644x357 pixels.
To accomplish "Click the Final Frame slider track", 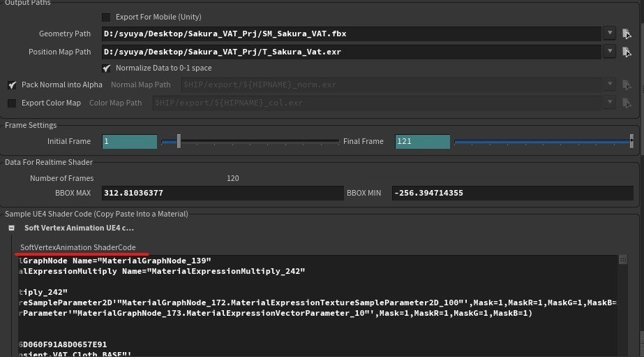I will pyautogui.click(x=541, y=141).
